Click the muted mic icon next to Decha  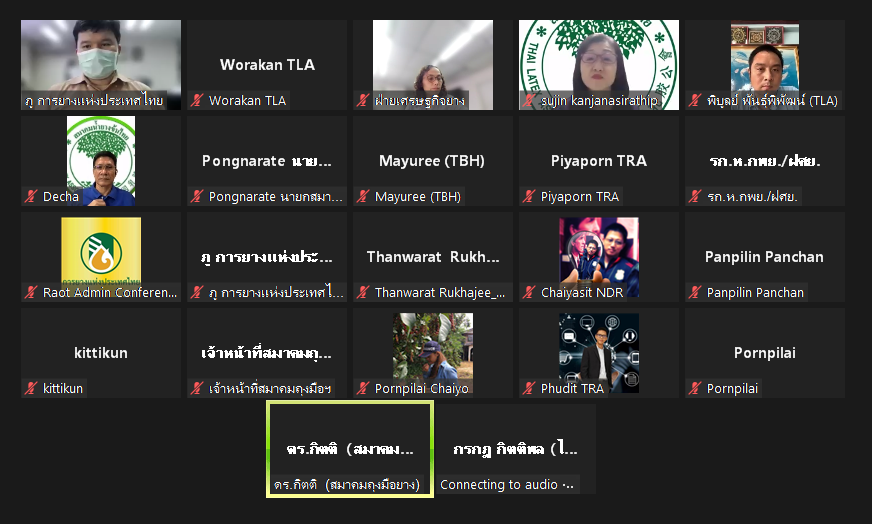click(x=31, y=196)
